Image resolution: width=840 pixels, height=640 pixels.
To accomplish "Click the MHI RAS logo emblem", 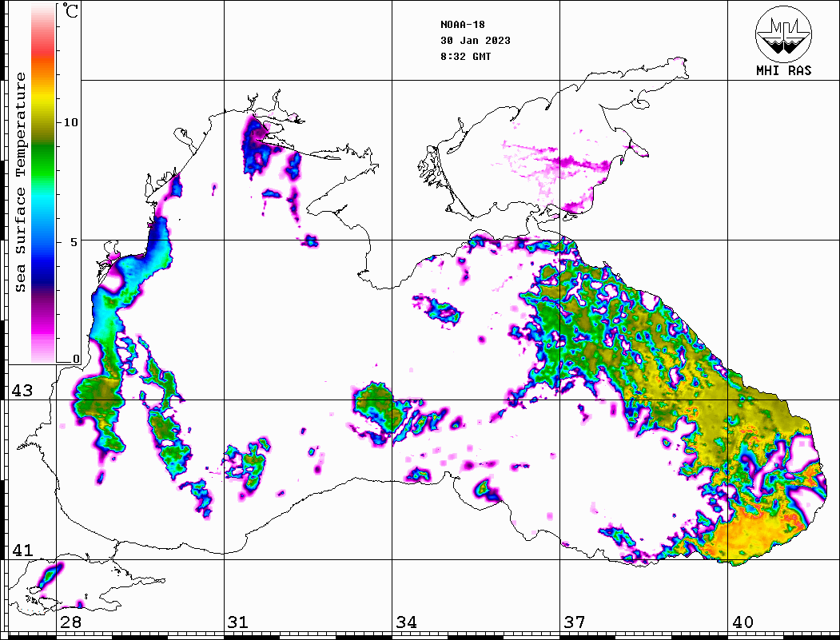I will [x=783, y=34].
